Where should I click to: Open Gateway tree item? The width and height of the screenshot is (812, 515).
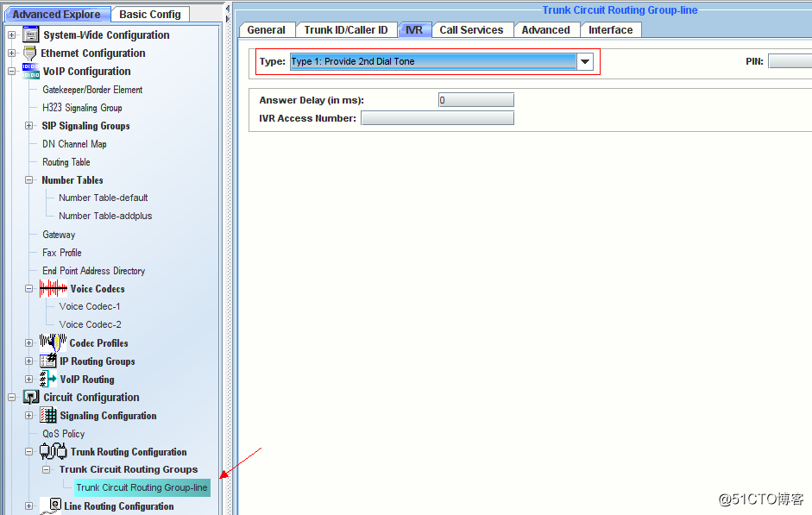[x=59, y=235]
